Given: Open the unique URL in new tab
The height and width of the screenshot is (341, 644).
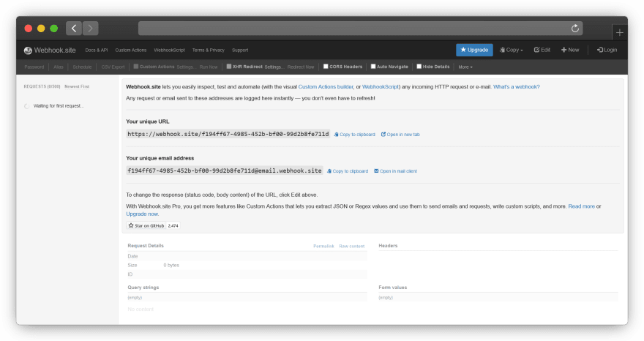Looking at the screenshot, I should coord(400,135).
